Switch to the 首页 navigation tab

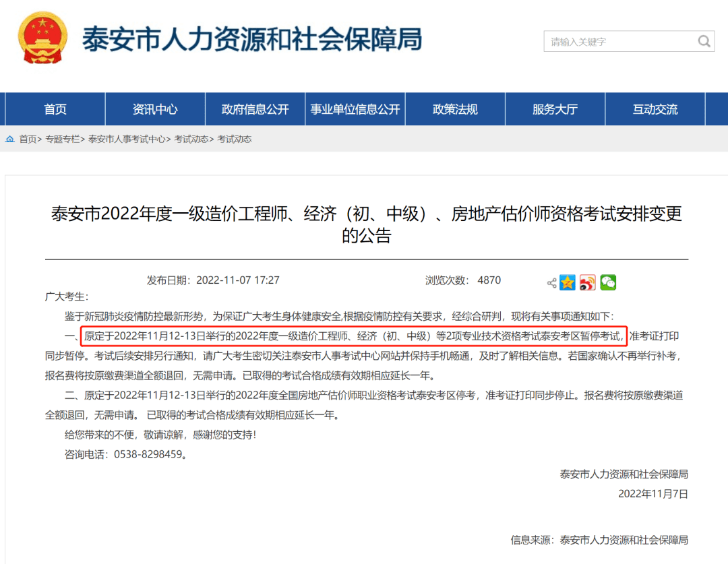pos(55,108)
